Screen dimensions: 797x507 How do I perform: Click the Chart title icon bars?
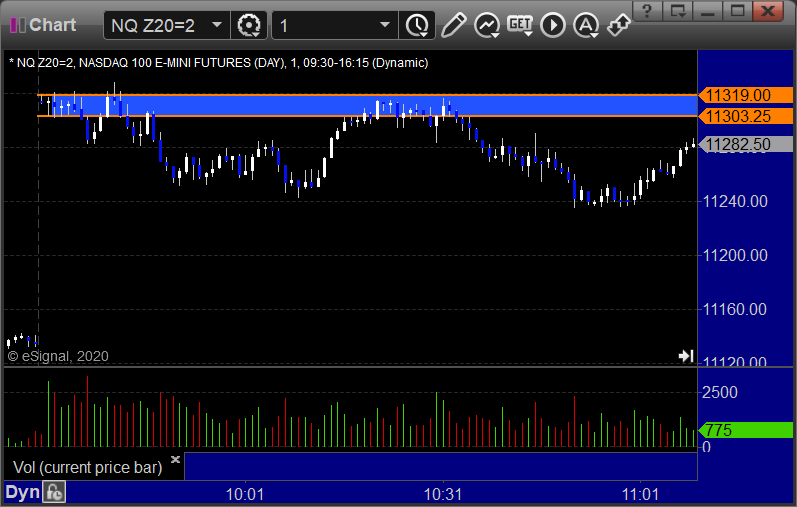point(18,25)
